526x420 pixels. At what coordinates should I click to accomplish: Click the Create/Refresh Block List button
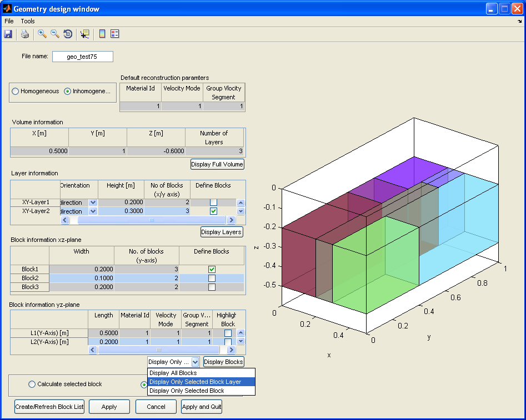[x=49, y=407]
